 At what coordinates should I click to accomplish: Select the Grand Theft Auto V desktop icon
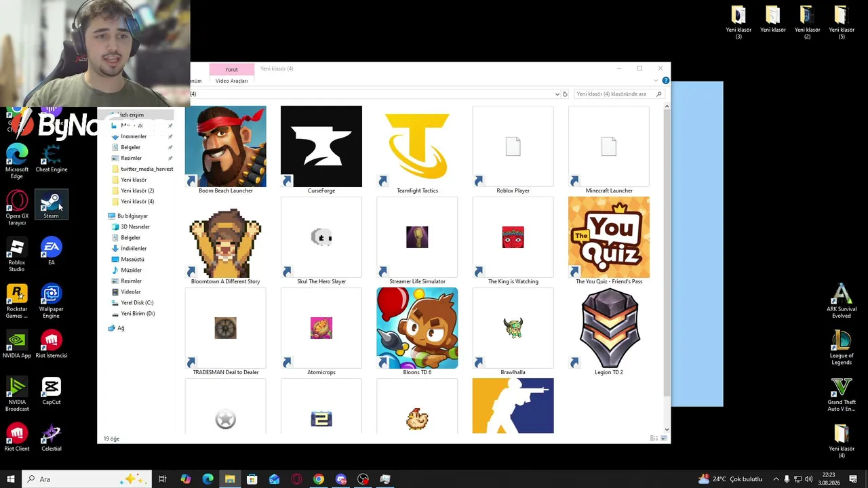[x=842, y=395]
